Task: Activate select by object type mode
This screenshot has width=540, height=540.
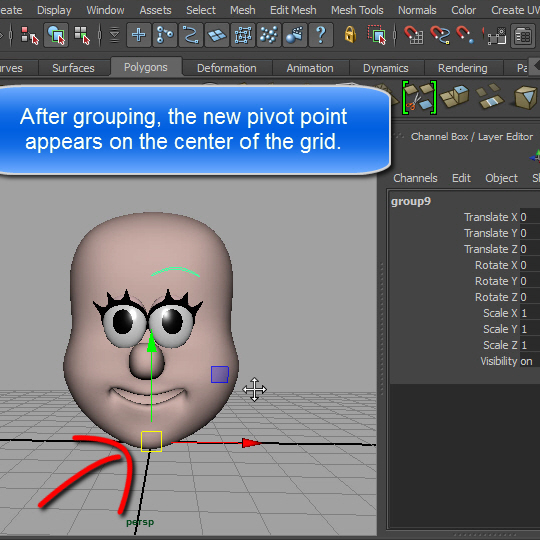Action: [56, 35]
